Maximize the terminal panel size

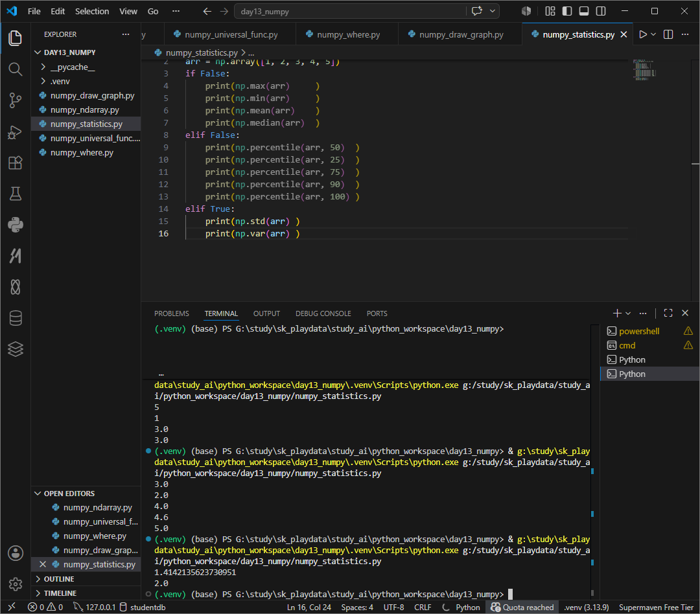pyautogui.click(x=668, y=313)
